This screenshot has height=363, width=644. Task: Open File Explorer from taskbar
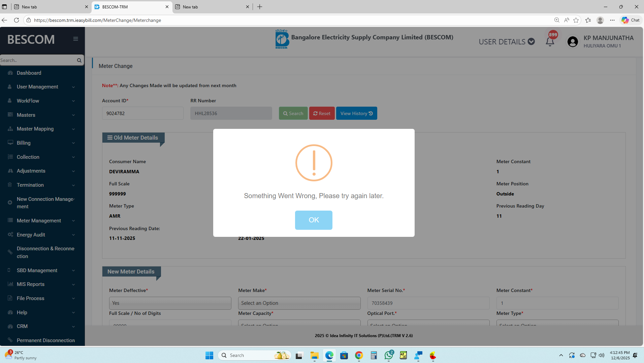[315, 355]
